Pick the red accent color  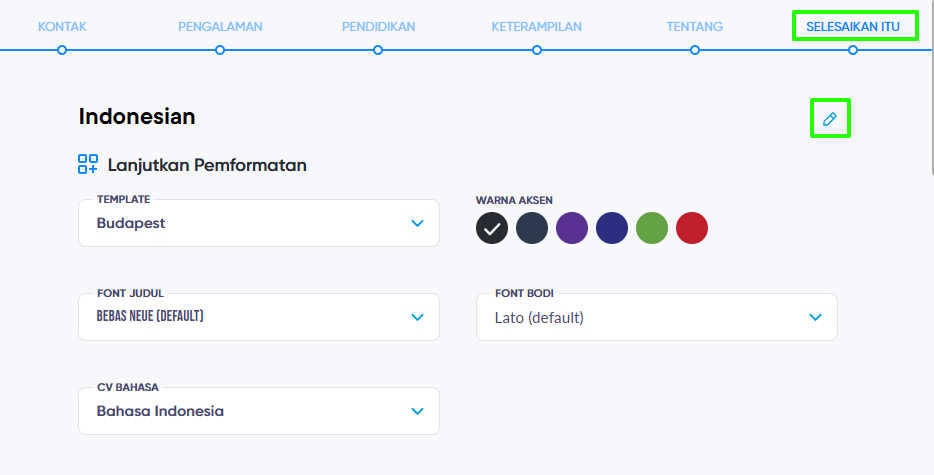(692, 228)
